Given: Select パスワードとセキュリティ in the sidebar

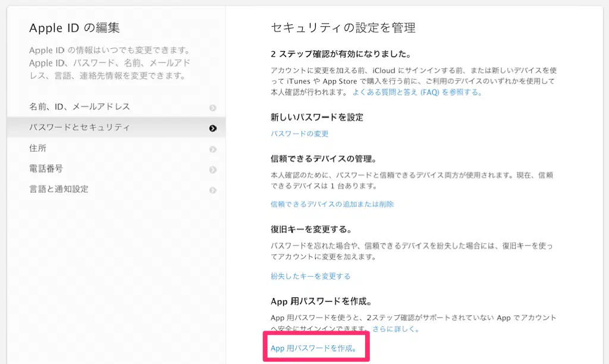Looking at the screenshot, I should (80, 127).
